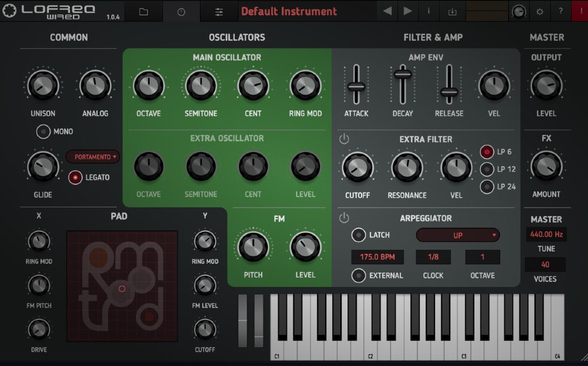Click the 440.00 Hz master tune field

coord(546,234)
